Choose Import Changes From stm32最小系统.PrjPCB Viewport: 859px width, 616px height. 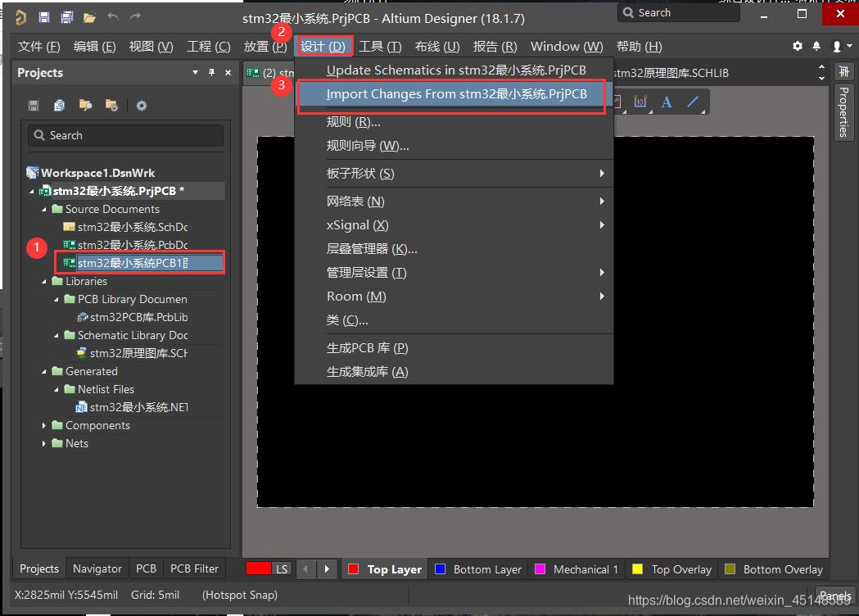(x=456, y=94)
